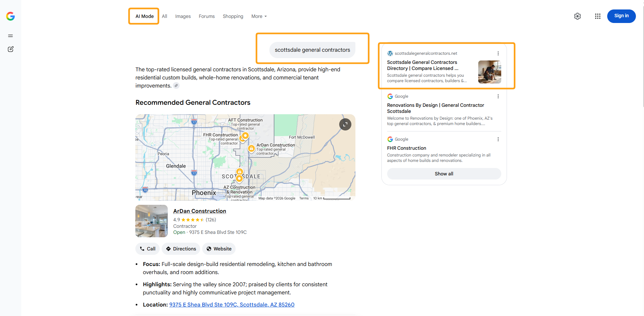Click the ArDan Construction map pin

tap(251, 149)
